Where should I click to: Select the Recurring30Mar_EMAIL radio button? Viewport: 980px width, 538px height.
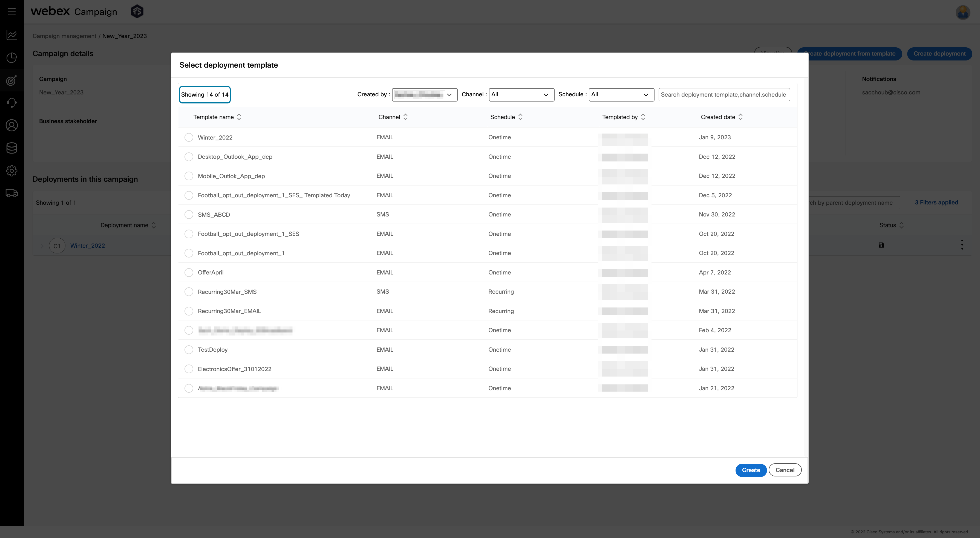[189, 311]
